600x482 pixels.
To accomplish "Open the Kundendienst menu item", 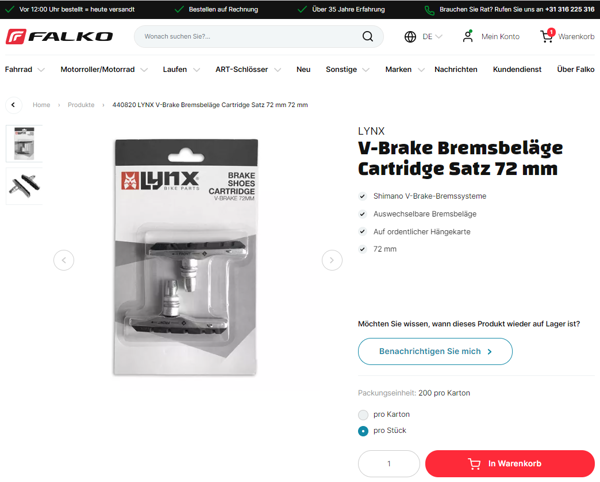I will [x=517, y=70].
